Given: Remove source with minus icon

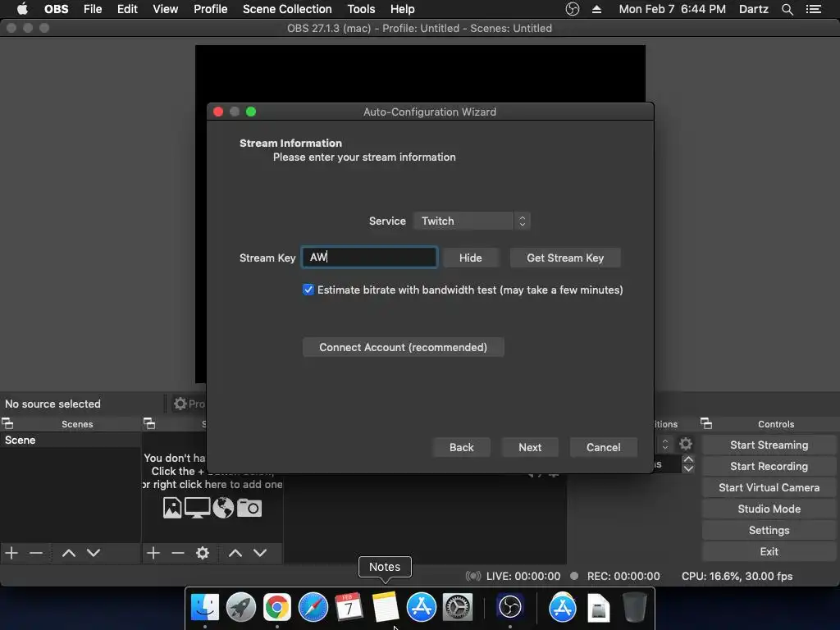Looking at the screenshot, I should [x=178, y=552].
